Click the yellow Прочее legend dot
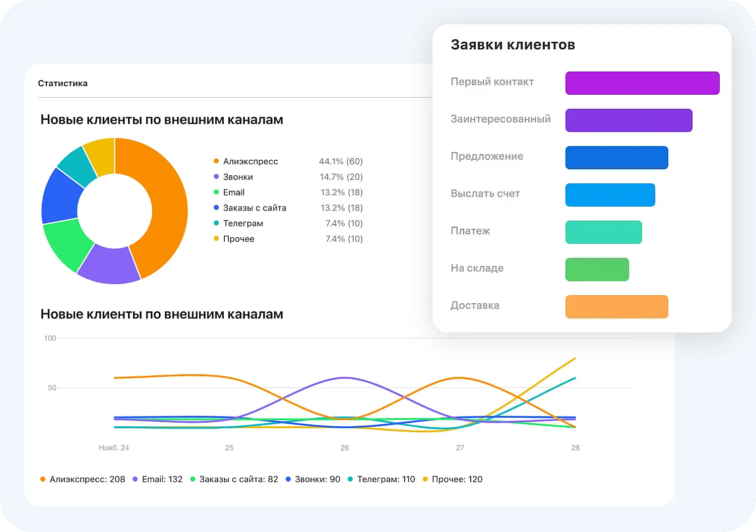Viewport: 756px width, 532px height. coord(216,239)
